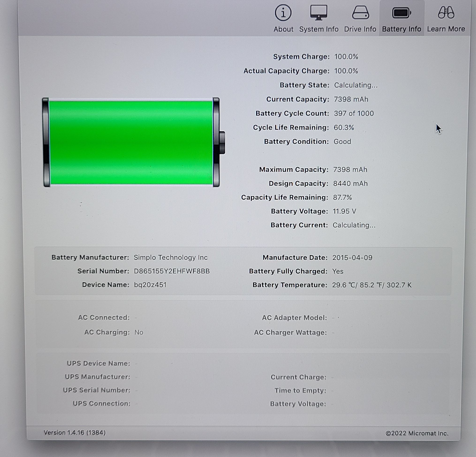
Task: Click the Battery Info battery icon
Action: (x=401, y=13)
